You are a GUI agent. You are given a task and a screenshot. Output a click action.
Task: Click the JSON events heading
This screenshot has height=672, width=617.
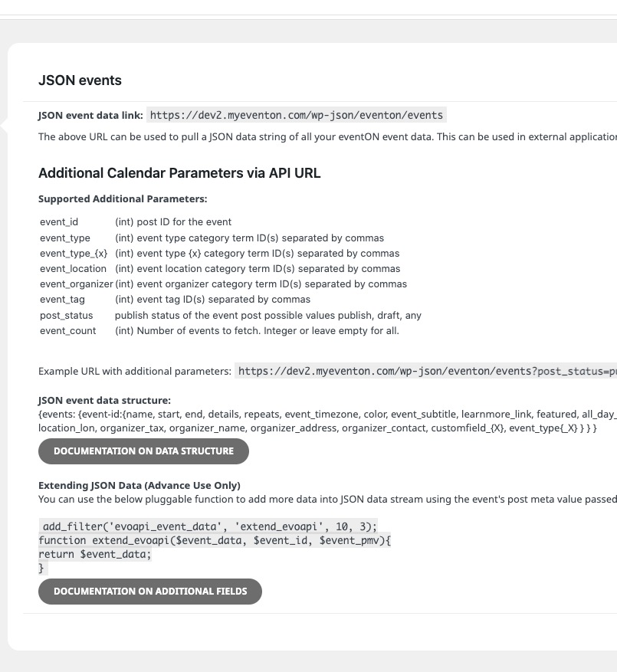tap(80, 80)
